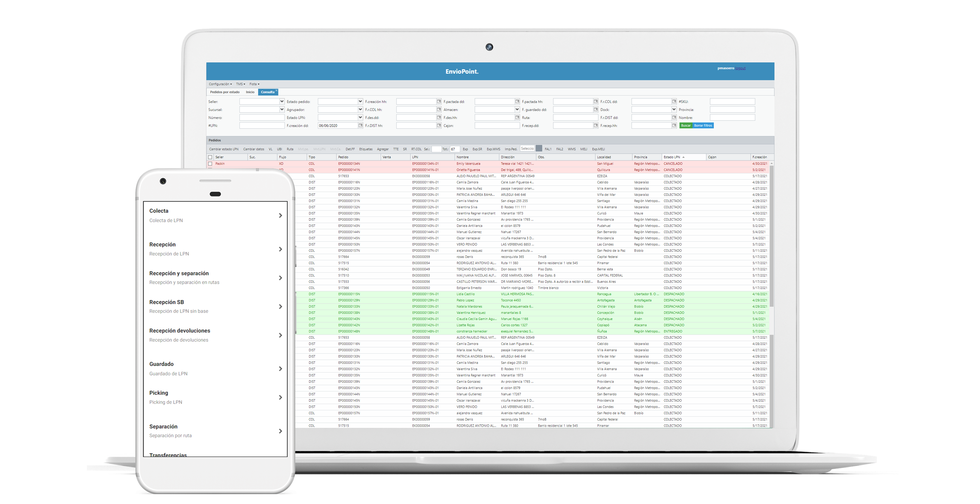This screenshot has width=980, height=504.
Task: Open calendar picker for F.pactada dd
Action: 517,102
